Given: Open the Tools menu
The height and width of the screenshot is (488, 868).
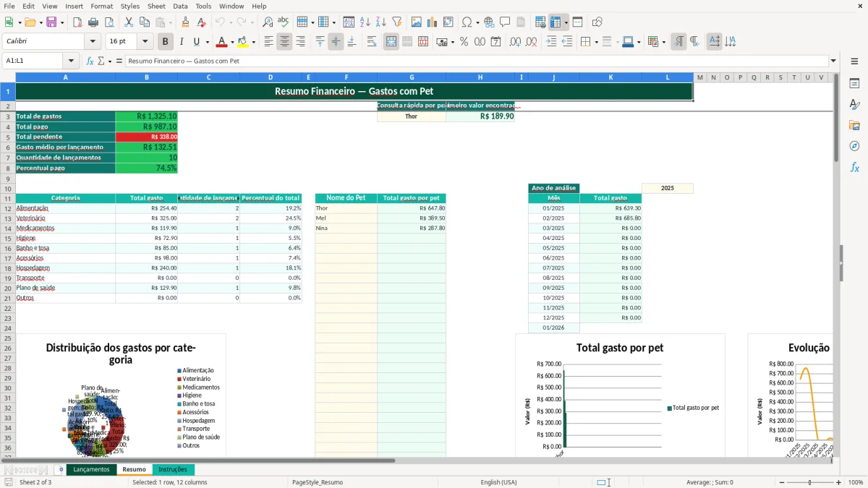Looking at the screenshot, I should click(203, 6).
